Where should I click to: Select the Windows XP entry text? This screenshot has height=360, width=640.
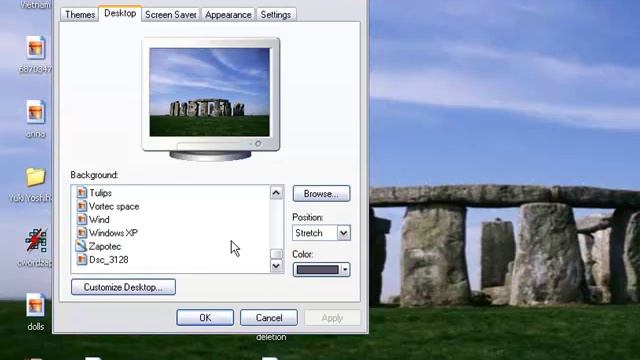pos(113,233)
